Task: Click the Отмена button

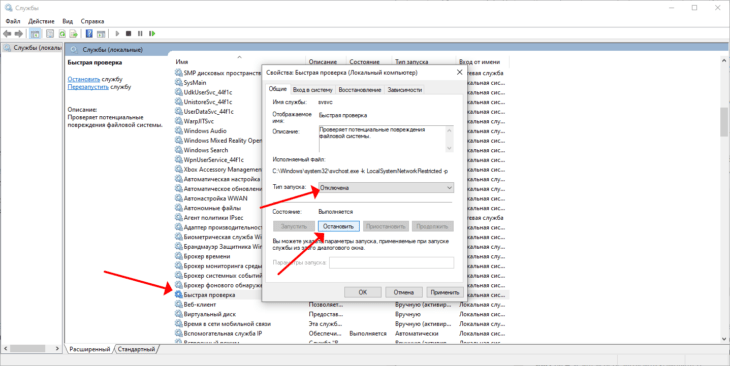Action: pos(404,292)
